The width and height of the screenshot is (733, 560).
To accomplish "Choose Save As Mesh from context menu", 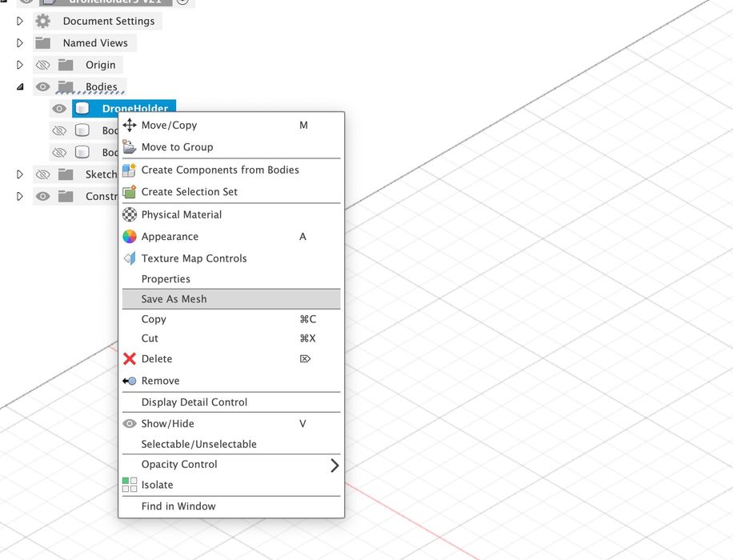I will 174,299.
